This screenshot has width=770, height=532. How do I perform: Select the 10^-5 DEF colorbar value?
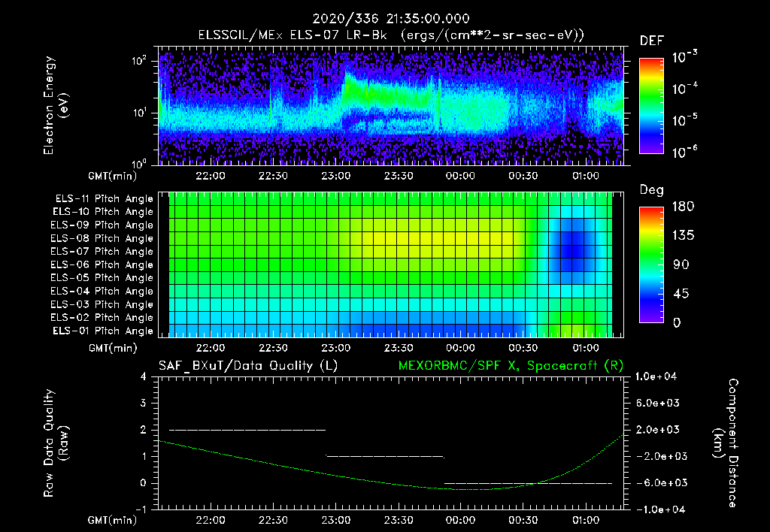[x=685, y=119]
